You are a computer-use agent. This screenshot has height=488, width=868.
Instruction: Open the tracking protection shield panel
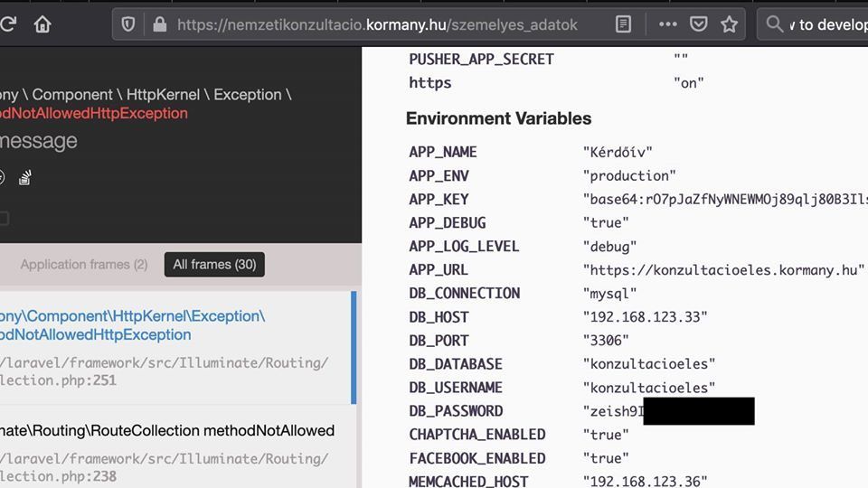tap(127, 24)
